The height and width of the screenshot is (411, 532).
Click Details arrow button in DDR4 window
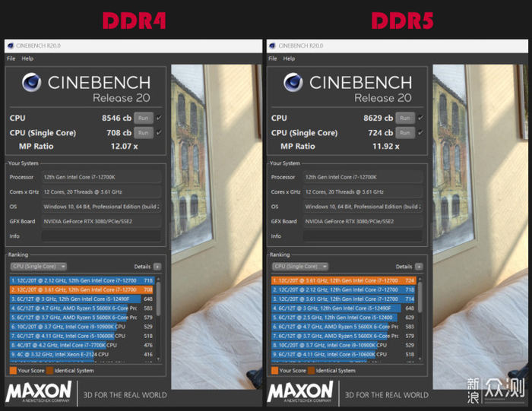pyautogui.click(x=157, y=267)
